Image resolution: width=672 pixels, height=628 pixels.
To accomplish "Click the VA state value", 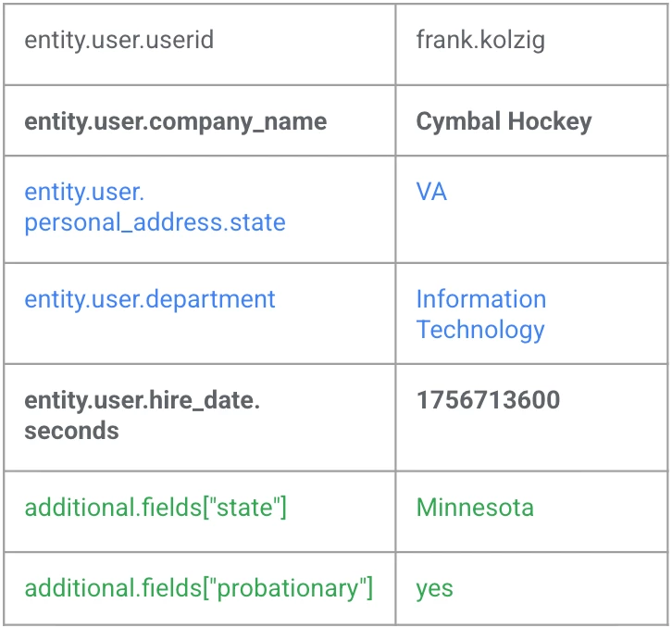I will [431, 192].
